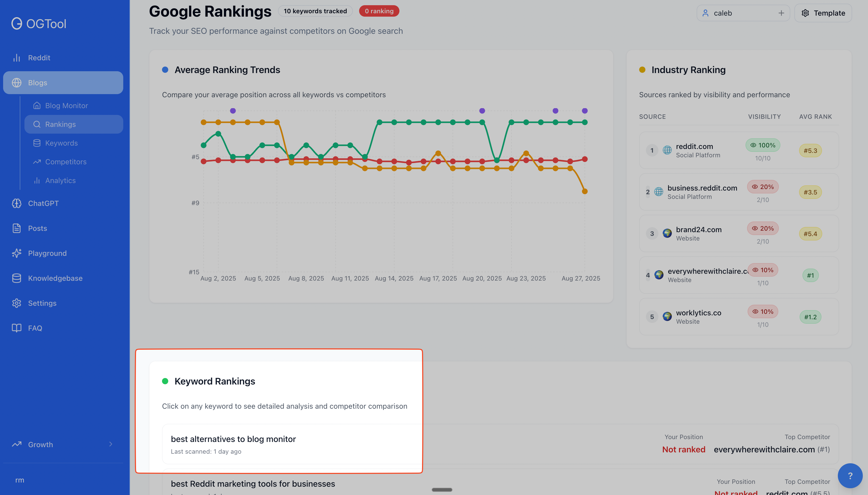Click the Knowledgebase database icon
868x495 pixels.
[x=17, y=278]
